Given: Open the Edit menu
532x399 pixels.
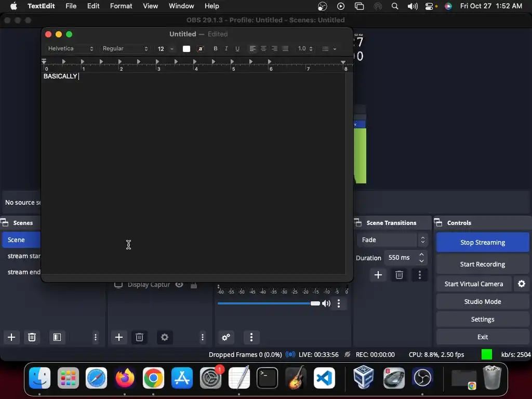Looking at the screenshot, I should [x=93, y=6].
